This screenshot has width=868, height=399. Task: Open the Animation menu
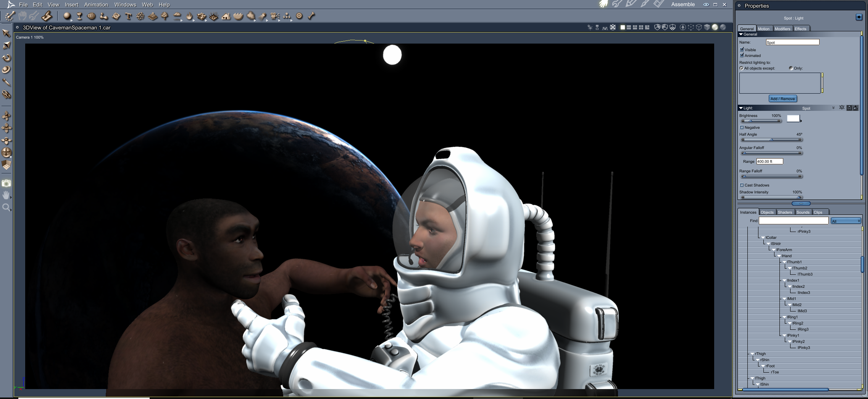[96, 5]
